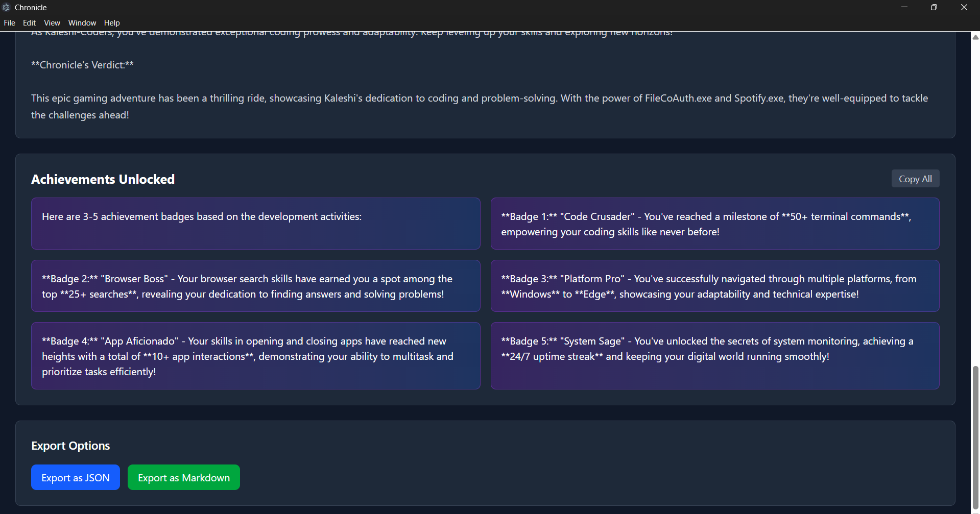The image size is (980, 514).
Task: Open the File menu
Action: click(x=9, y=22)
